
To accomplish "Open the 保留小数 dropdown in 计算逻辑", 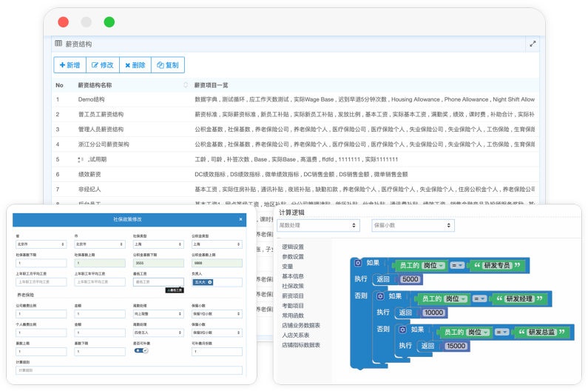I will click(413, 225).
